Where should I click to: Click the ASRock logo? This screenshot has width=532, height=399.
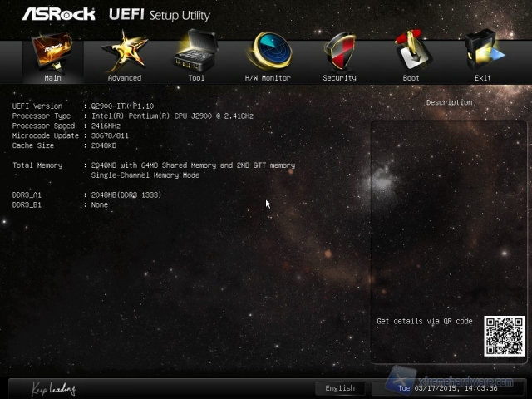(58, 14)
